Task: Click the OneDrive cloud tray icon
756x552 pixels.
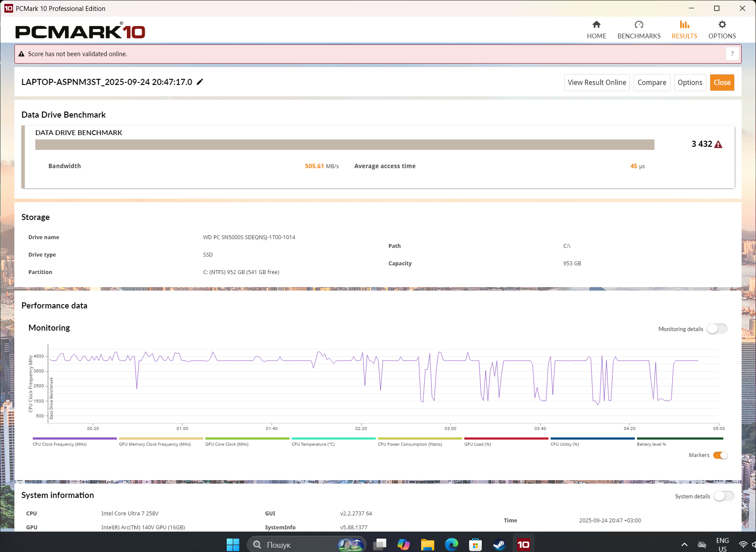Action: 702,545
